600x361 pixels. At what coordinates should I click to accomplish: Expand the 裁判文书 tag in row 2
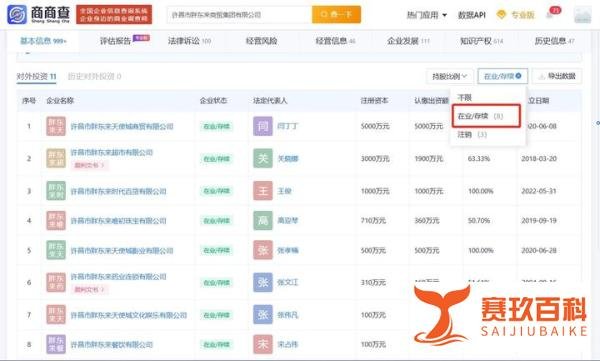90,165
